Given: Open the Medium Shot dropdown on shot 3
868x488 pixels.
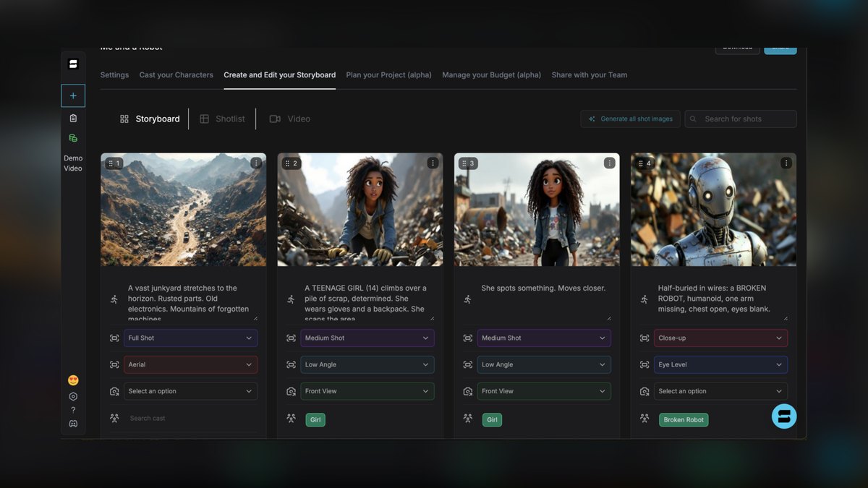Looking at the screenshot, I should tap(544, 338).
